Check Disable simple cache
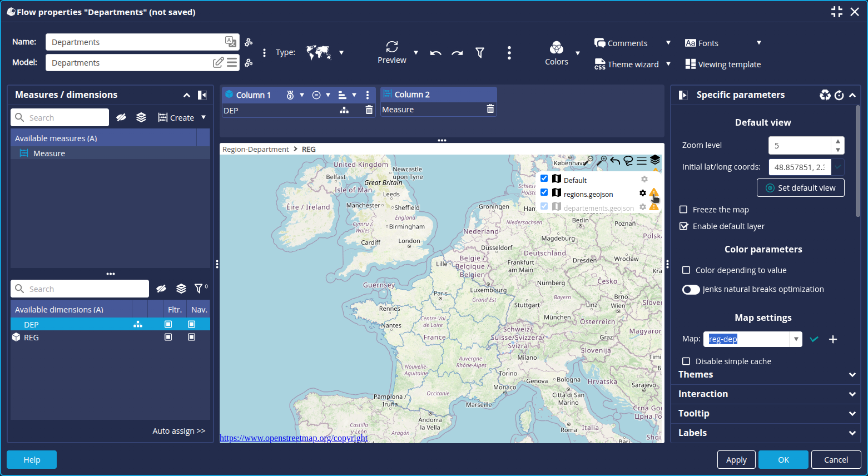This screenshot has width=868, height=476. click(686, 361)
